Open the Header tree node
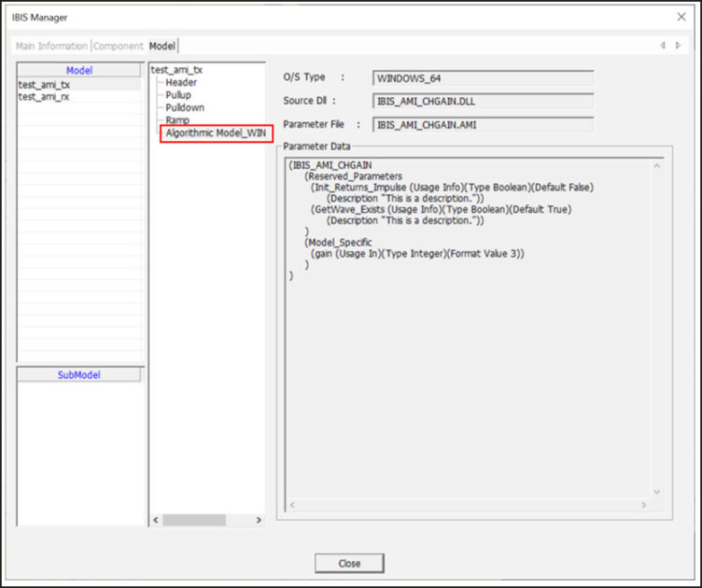This screenshot has width=702, height=588. (x=181, y=82)
